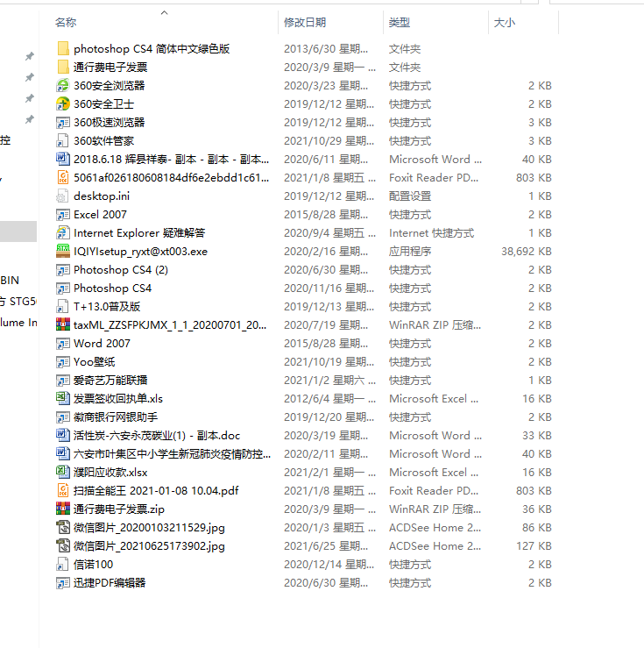Screen dimensions: 644x648
Task: Select the highlighted gray sidebar item
Action: coord(18,231)
